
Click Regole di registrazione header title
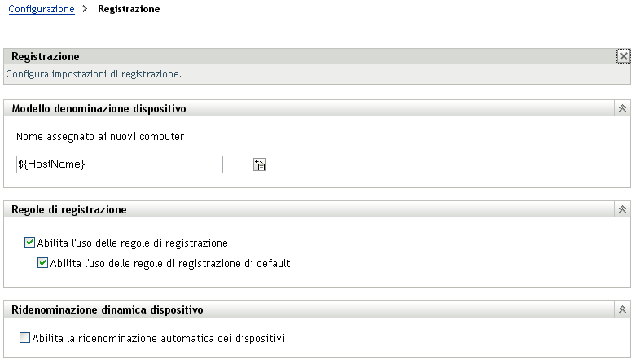pos(69,210)
